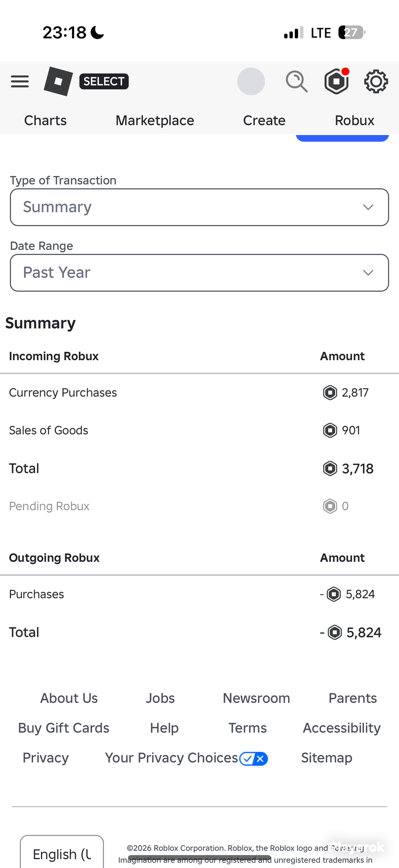Switch to the Charts tab
This screenshot has width=399, height=868.
point(45,121)
